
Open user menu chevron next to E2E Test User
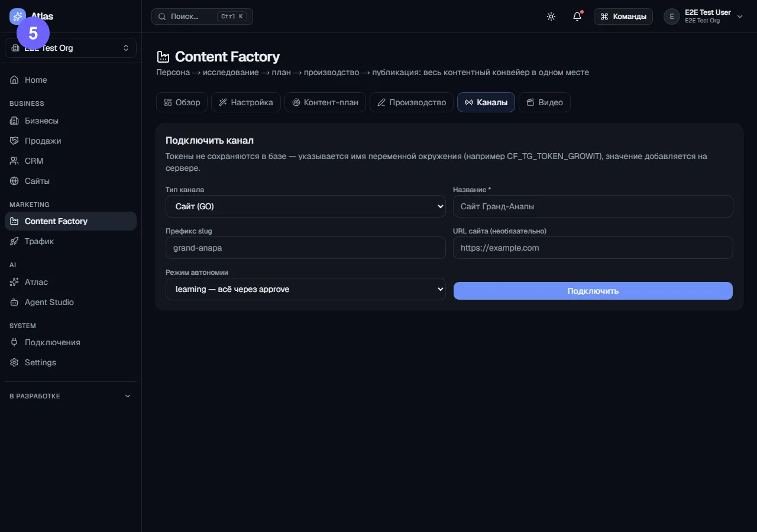point(740,17)
